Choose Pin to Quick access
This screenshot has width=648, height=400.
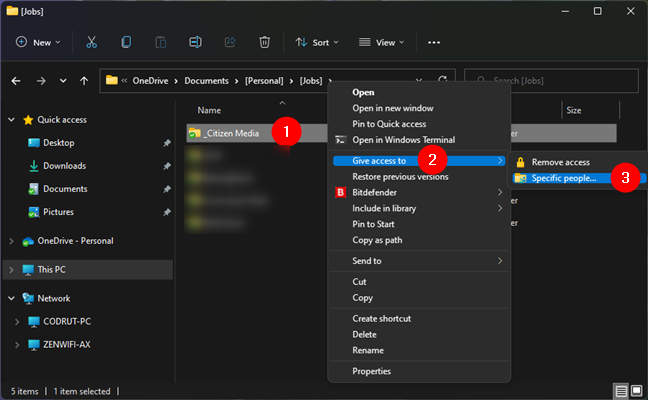coord(419,124)
